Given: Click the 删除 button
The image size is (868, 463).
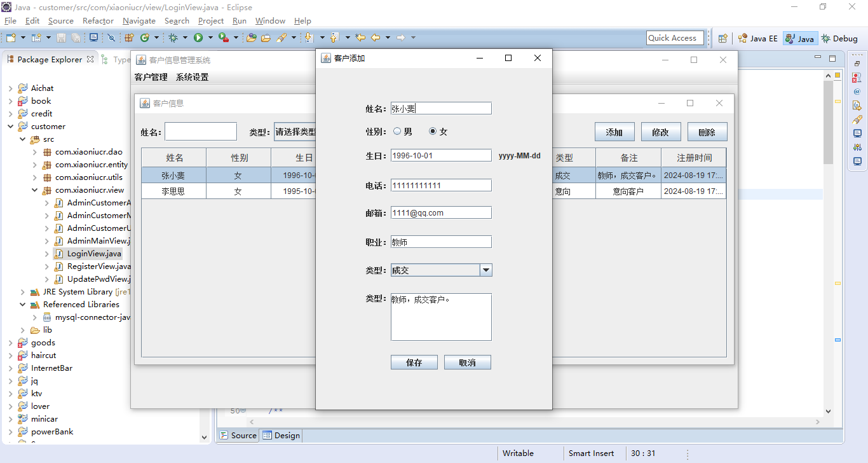Looking at the screenshot, I should pyautogui.click(x=707, y=132).
